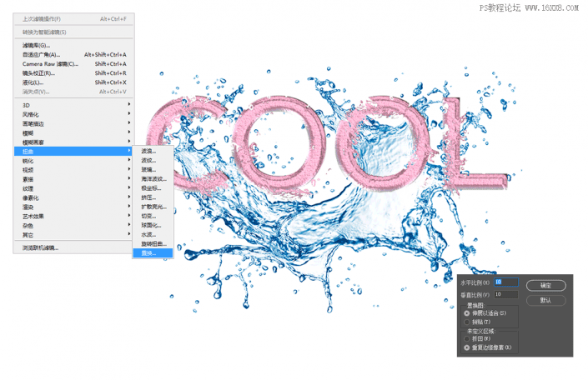Image resolution: width=588 pixels, height=380 pixels.
Task: Choose 极坐标 polar coordinates filter
Action: pos(153,188)
